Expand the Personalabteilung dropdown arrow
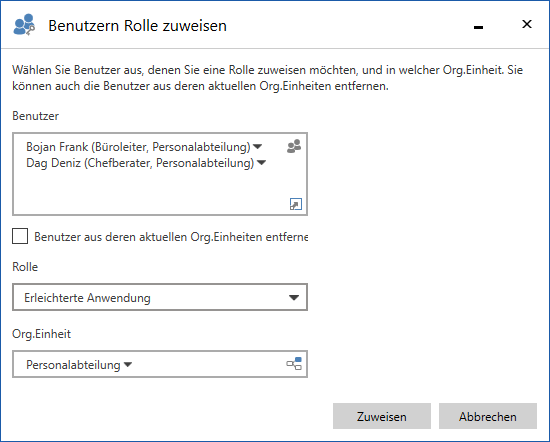Screen dimensions: 550x442 [x=128, y=365]
